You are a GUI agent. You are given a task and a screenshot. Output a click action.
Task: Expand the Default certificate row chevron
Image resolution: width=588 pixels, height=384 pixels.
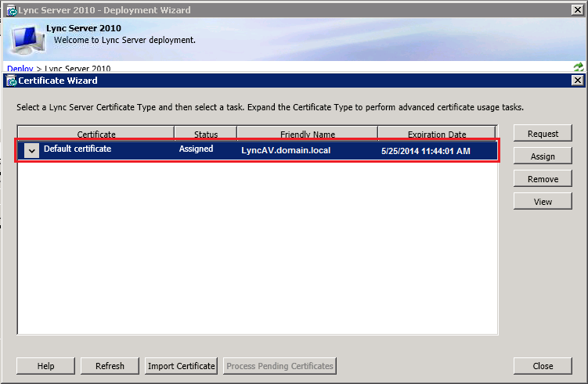pyautogui.click(x=32, y=151)
